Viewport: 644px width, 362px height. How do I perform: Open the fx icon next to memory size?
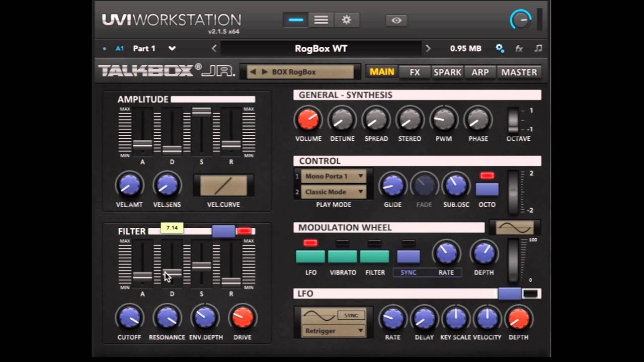point(519,49)
